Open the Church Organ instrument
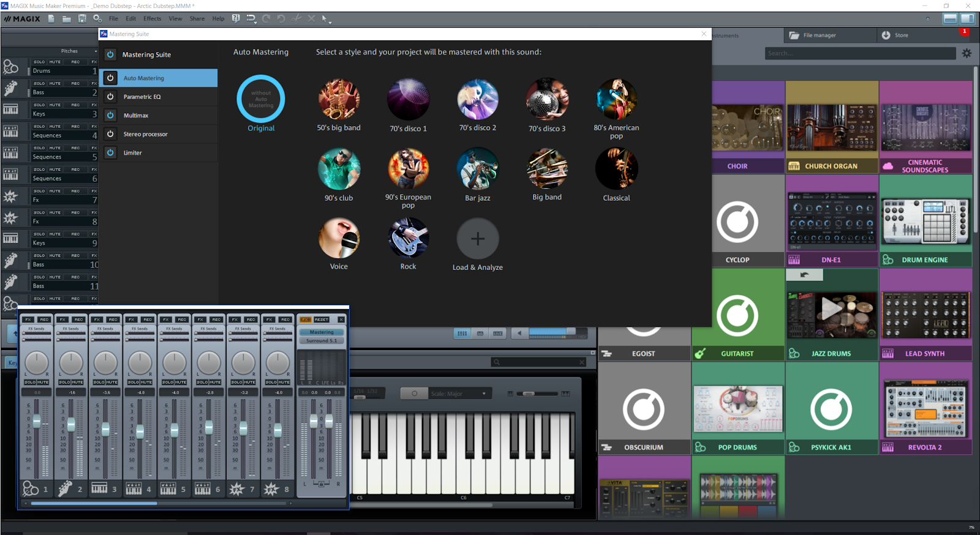 click(832, 127)
